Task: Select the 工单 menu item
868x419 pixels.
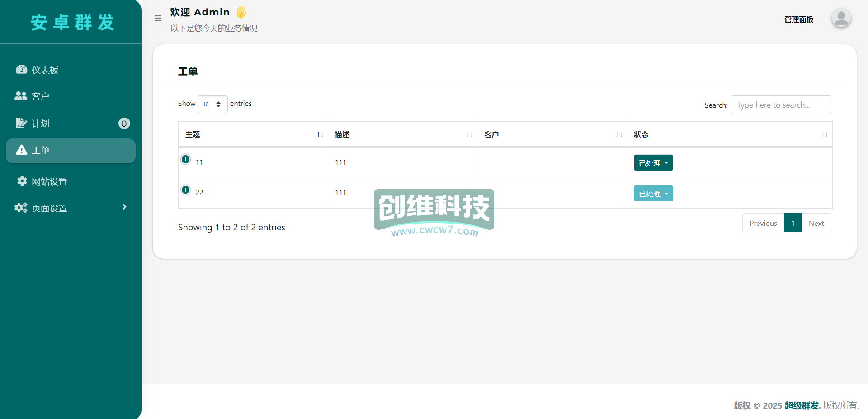Action: coord(71,151)
